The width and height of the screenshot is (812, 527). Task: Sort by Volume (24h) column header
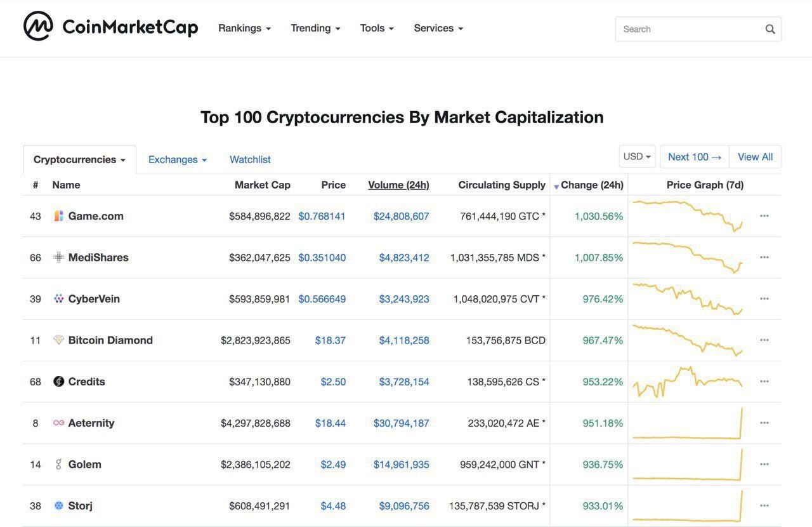pyautogui.click(x=398, y=185)
